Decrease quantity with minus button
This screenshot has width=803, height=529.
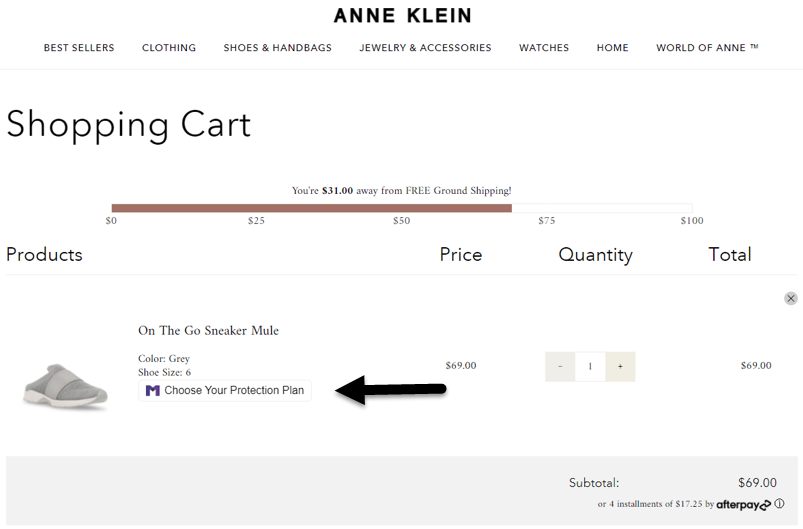click(x=560, y=366)
